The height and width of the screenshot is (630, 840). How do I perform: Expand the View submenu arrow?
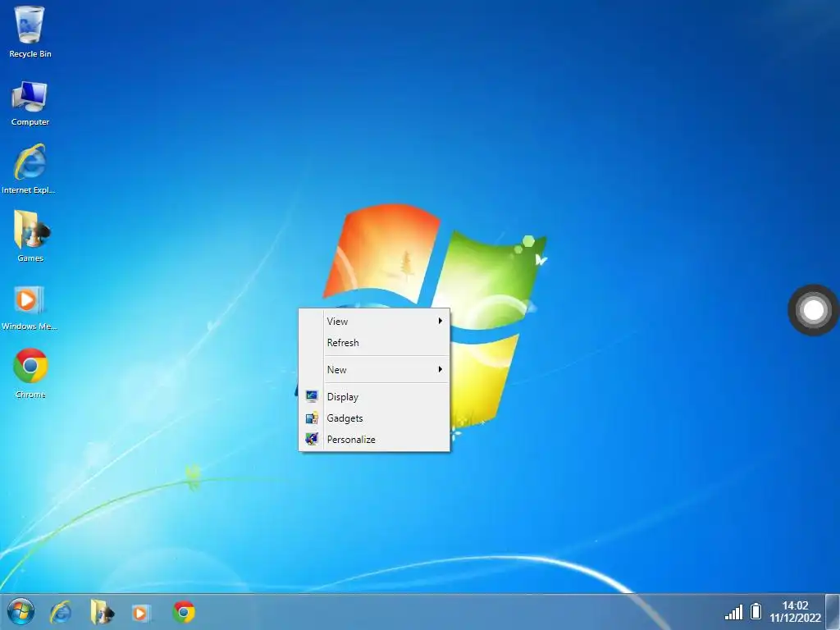(441, 321)
